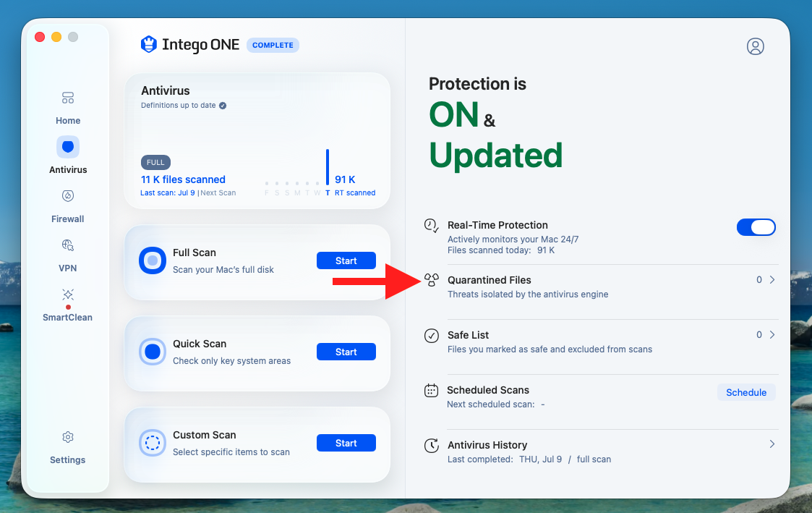Click the definitions up-to-date checkmark badge
The height and width of the screenshot is (513, 812).
point(223,106)
